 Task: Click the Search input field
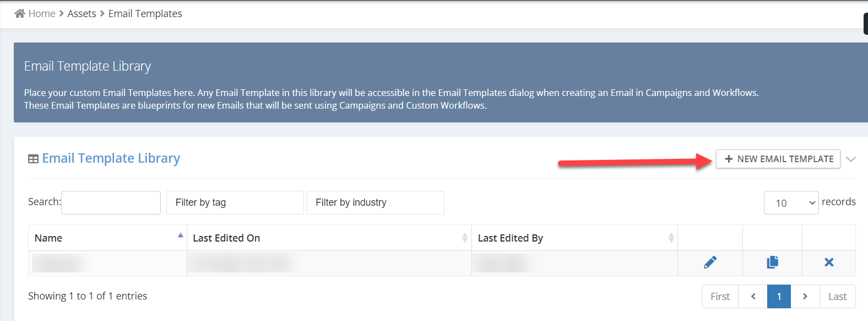click(111, 202)
